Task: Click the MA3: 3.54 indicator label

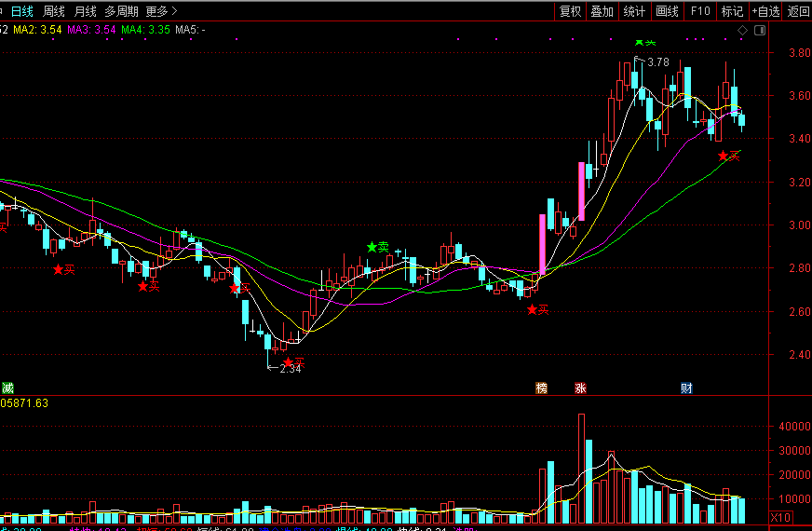Action: 91,30
